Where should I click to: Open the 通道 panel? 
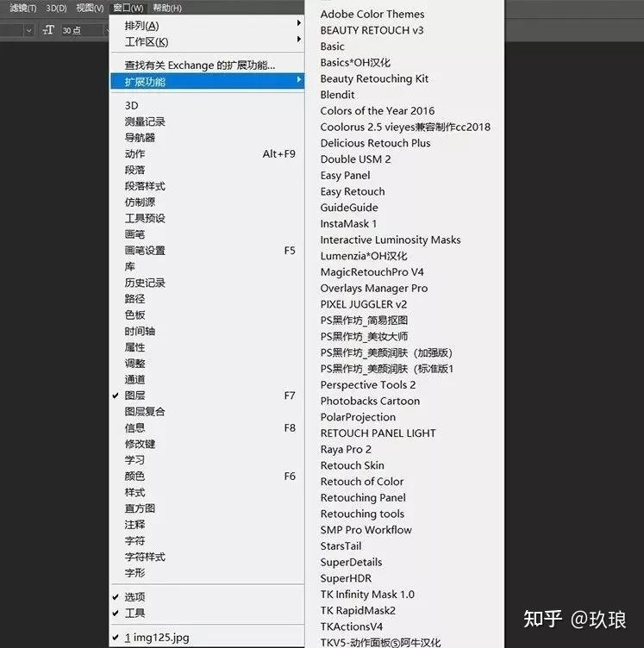coord(207,379)
